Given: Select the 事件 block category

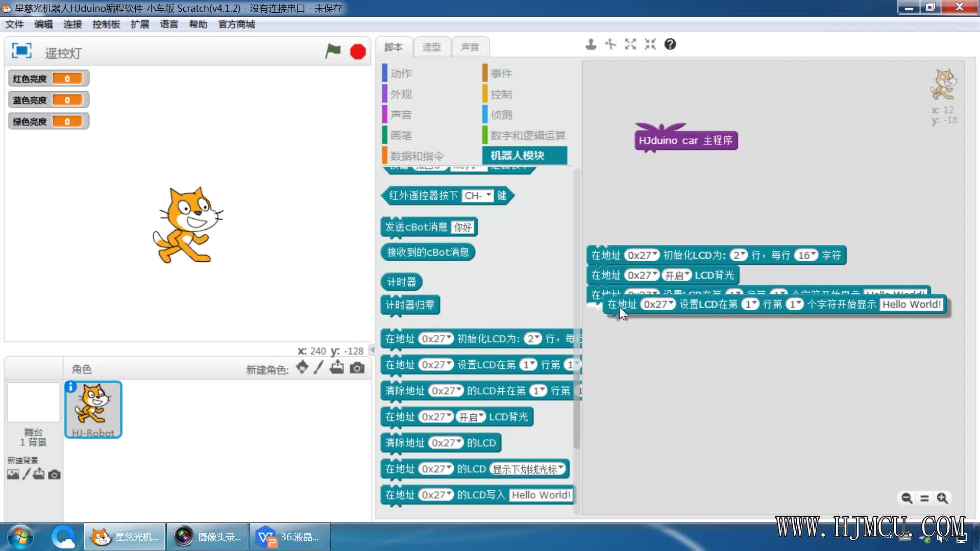Looking at the screenshot, I should tap(501, 73).
